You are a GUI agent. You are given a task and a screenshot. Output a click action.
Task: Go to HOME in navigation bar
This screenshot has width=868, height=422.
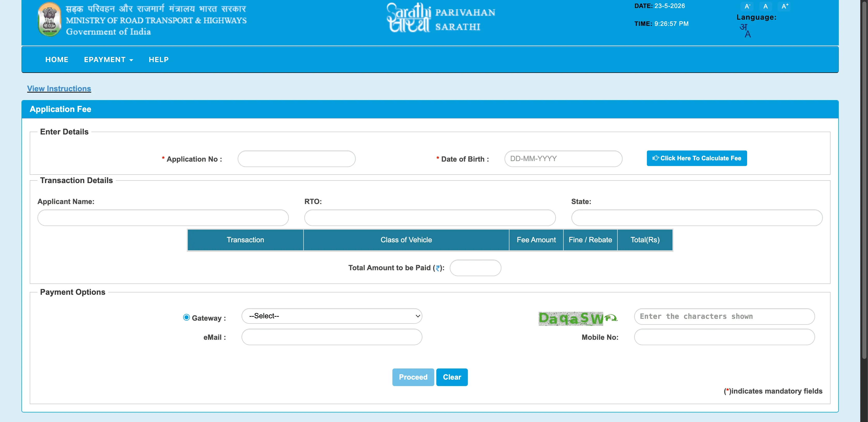(x=57, y=60)
